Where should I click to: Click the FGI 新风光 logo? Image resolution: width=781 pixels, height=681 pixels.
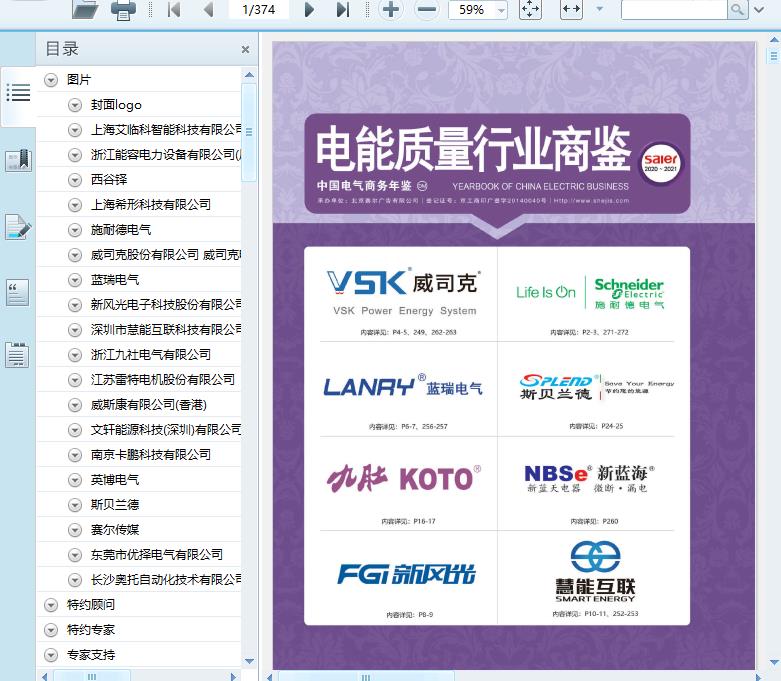point(406,574)
